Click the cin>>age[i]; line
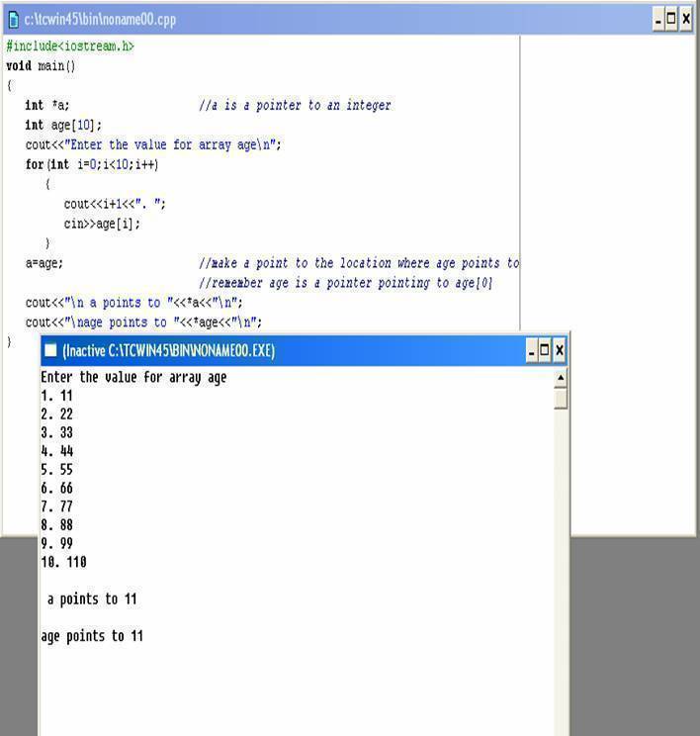 click(102, 224)
